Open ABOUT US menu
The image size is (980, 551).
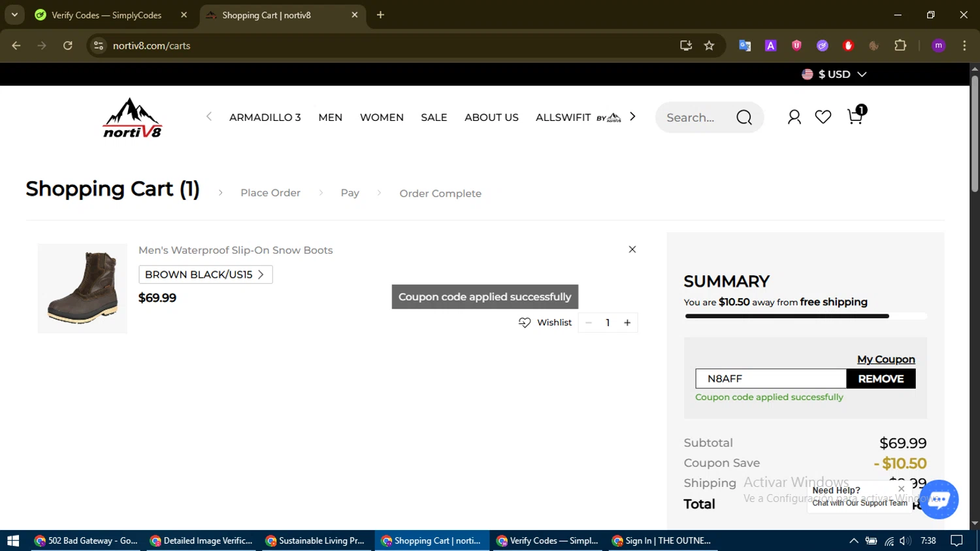[x=491, y=118]
